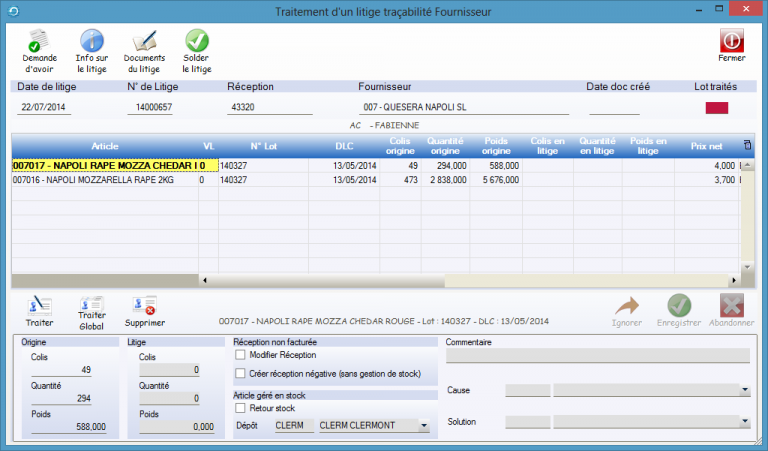
Task: Open Documents du litige
Action: [x=144, y=42]
